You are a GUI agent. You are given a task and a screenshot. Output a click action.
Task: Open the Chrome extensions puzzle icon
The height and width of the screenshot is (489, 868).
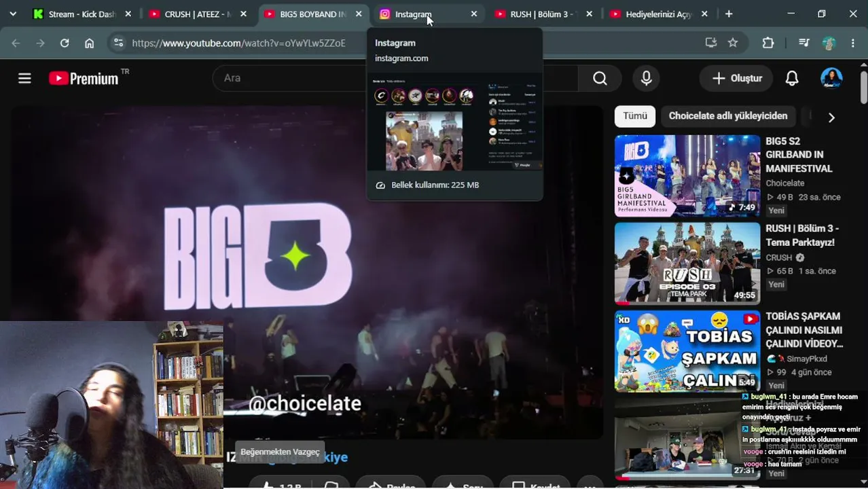tap(768, 43)
